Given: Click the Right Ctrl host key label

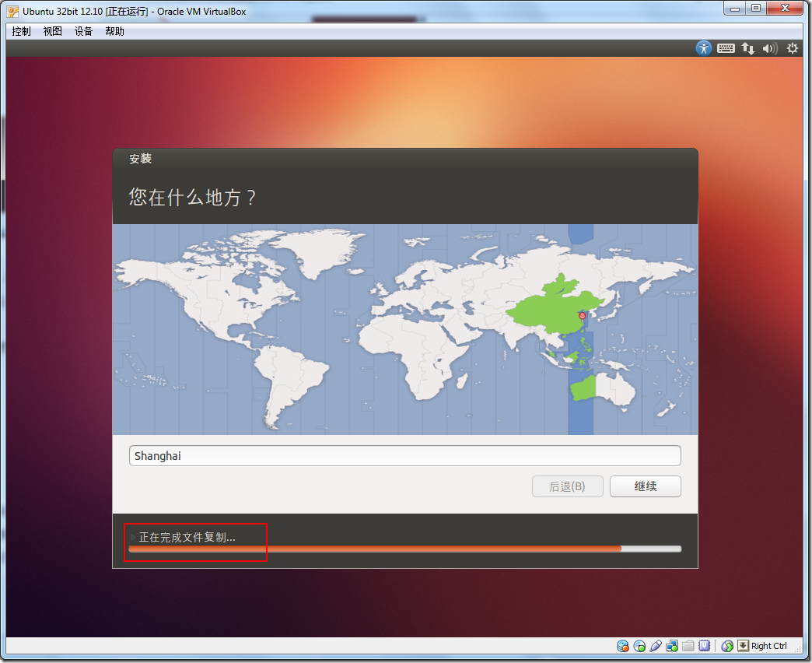Looking at the screenshot, I should (x=769, y=646).
